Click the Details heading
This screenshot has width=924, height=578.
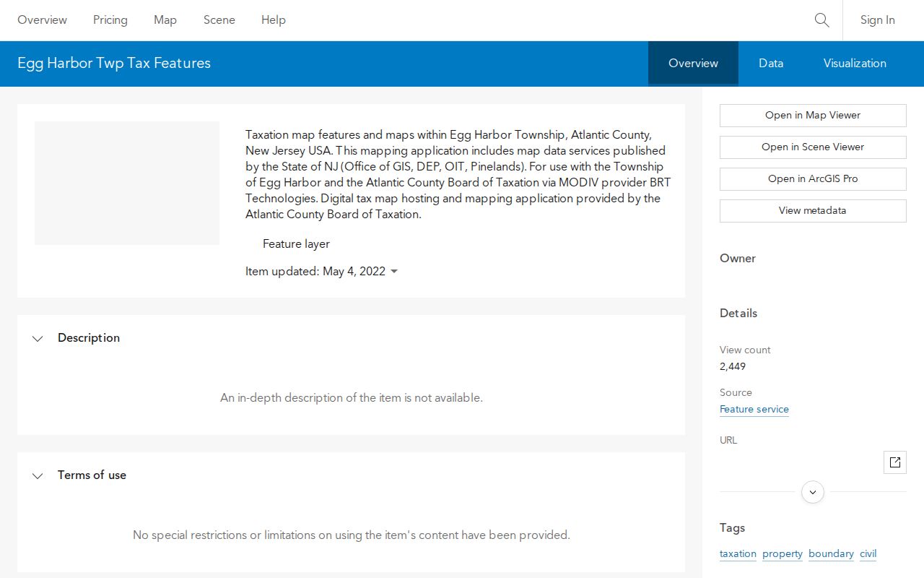click(738, 314)
